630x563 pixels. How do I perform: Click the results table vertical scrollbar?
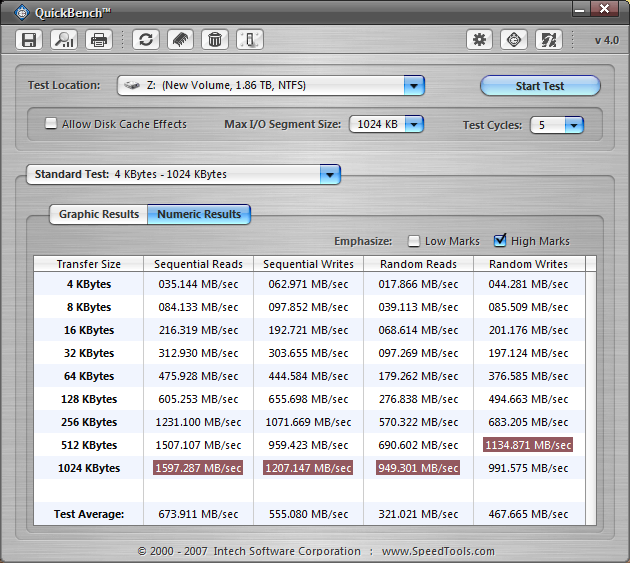coord(591,390)
